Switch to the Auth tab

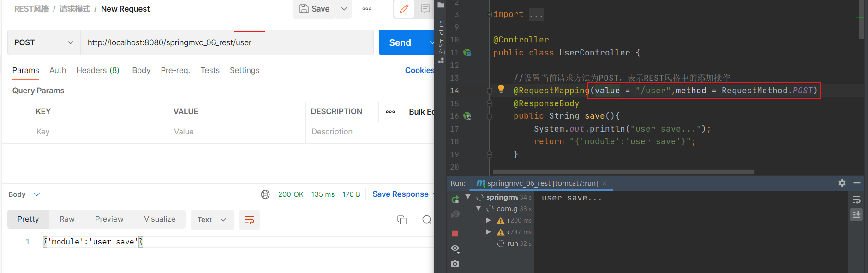pos(58,70)
